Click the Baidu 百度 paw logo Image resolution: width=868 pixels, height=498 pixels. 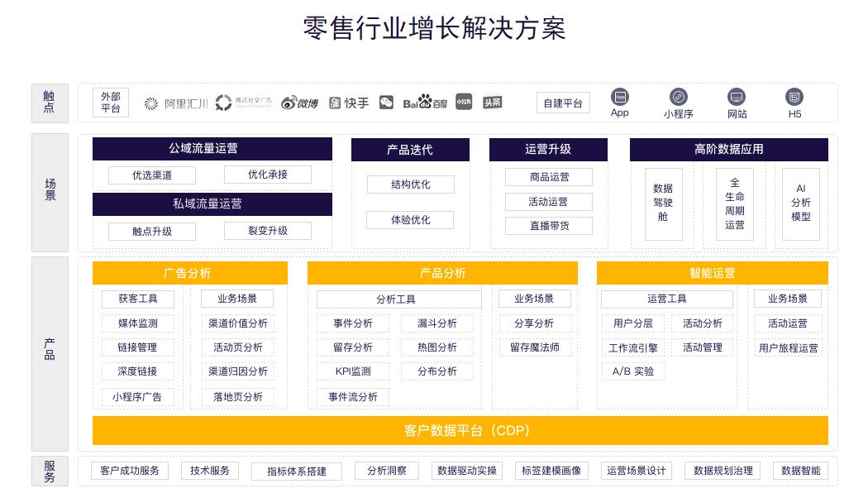pos(425,103)
